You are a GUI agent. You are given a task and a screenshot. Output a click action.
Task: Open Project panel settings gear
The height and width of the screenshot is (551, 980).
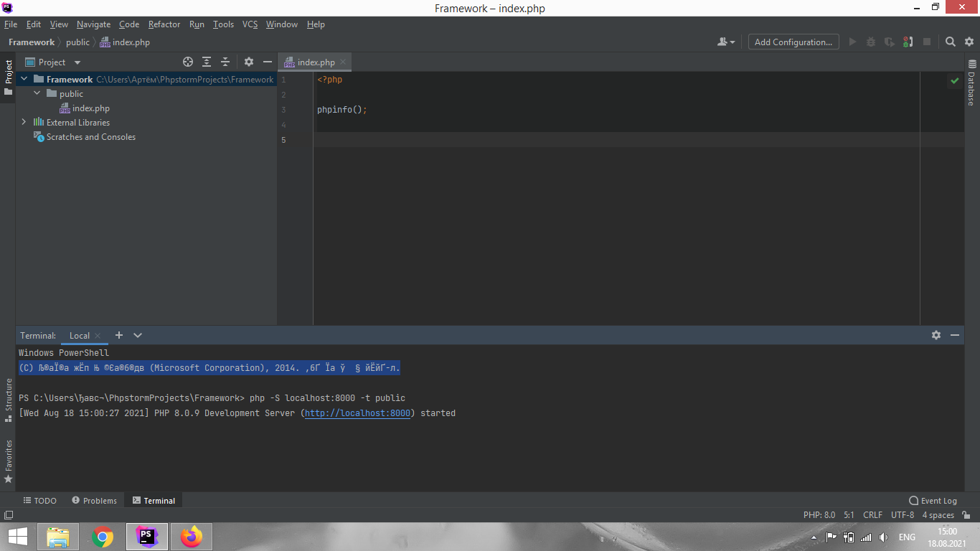point(249,62)
